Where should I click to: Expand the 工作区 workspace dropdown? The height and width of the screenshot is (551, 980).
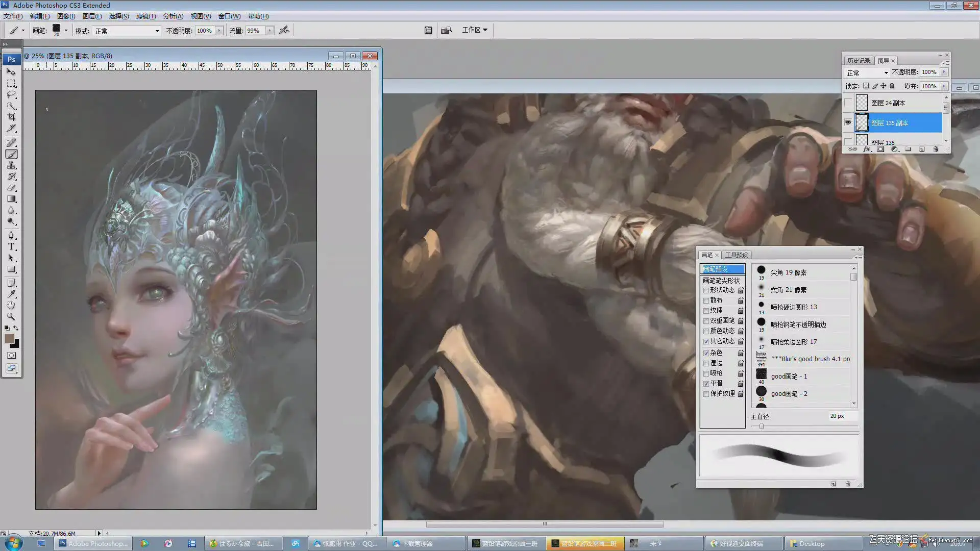[475, 30]
